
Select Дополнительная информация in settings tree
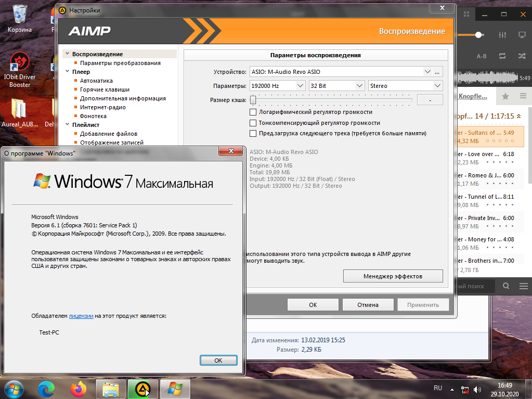(123, 98)
